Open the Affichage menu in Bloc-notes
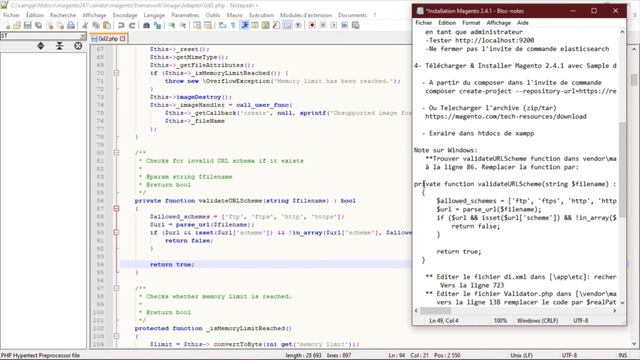This screenshot has width=640, height=360. (498, 23)
